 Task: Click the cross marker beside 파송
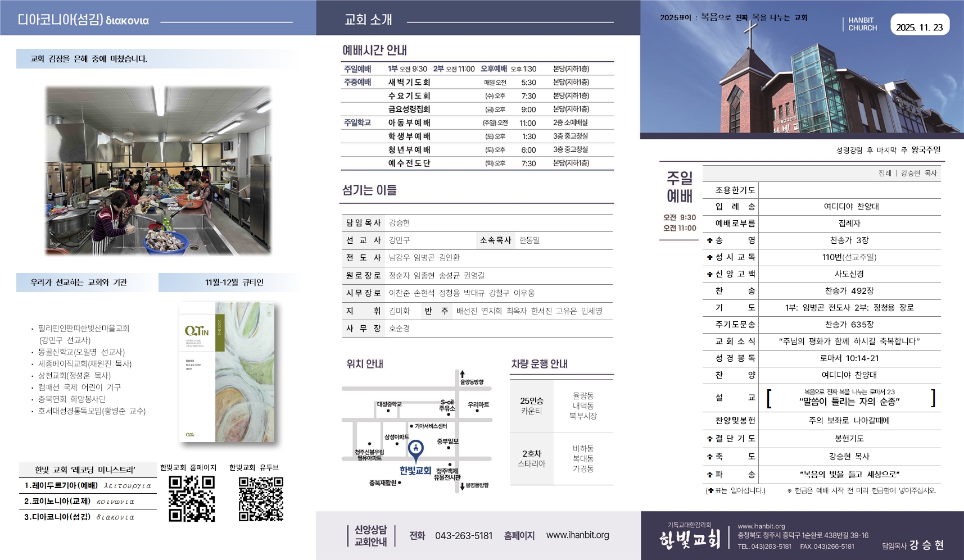coord(710,475)
